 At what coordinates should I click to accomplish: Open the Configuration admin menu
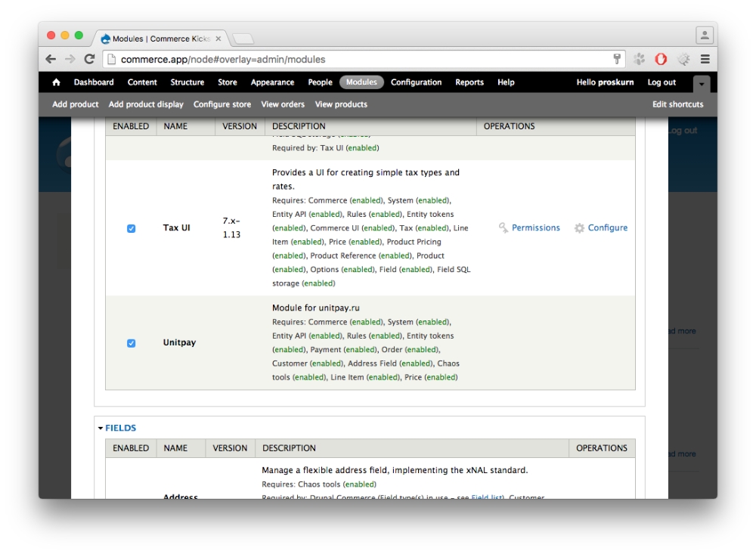point(416,82)
